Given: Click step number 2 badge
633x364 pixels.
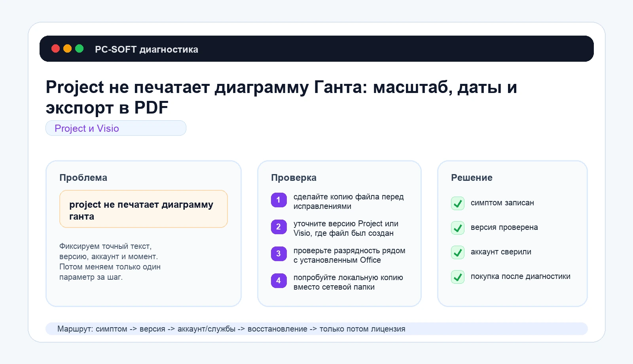Looking at the screenshot, I should pyautogui.click(x=279, y=227).
